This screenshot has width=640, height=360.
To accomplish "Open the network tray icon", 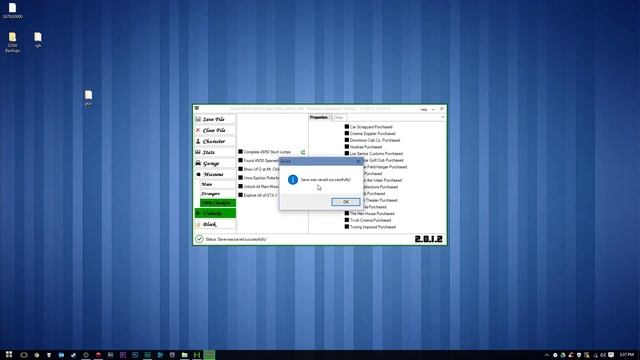I will pyautogui.click(x=595, y=355).
